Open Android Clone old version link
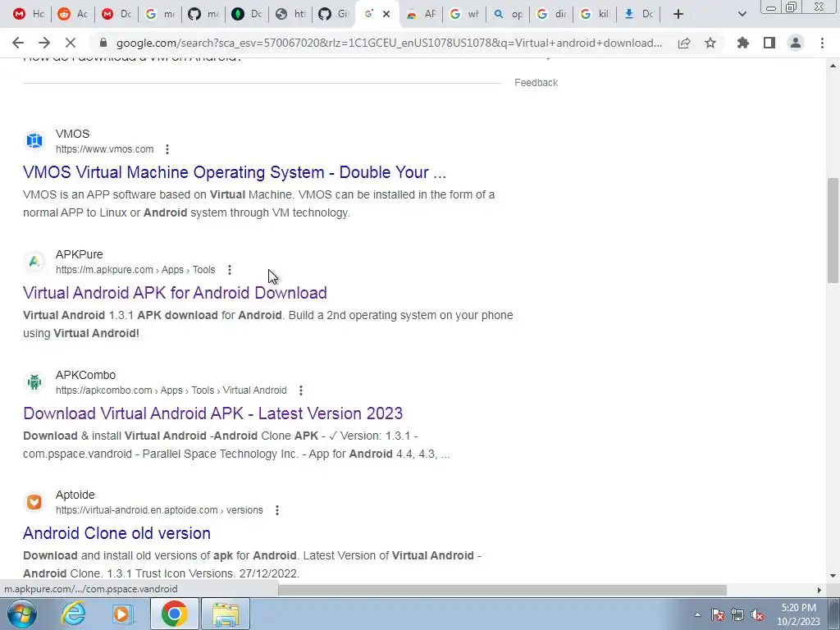This screenshot has height=630, width=840. [x=116, y=533]
